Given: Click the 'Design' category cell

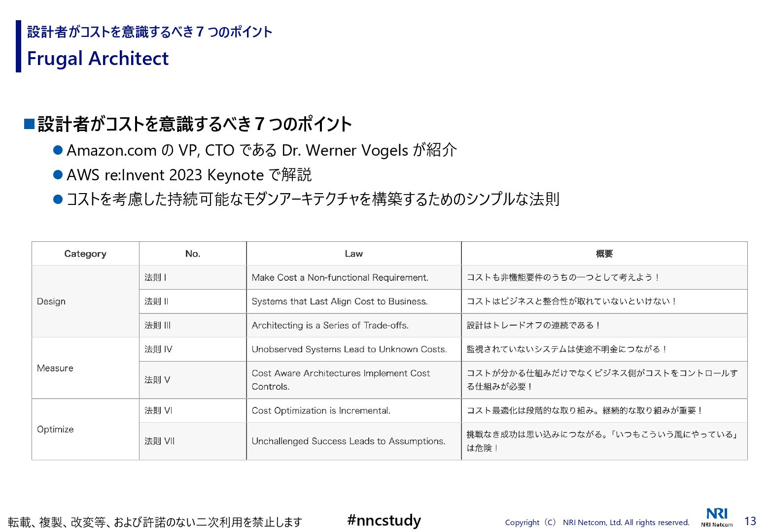Looking at the screenshot, I should 85,301.
